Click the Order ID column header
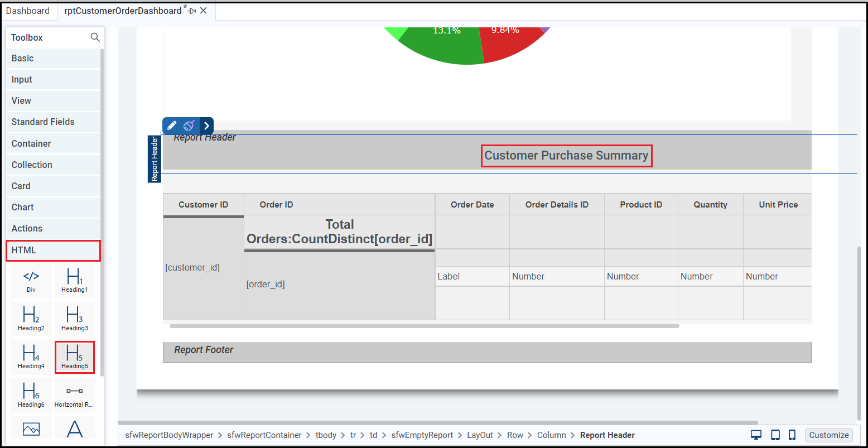This screenshot has height=448, width=868. point(339,205)
